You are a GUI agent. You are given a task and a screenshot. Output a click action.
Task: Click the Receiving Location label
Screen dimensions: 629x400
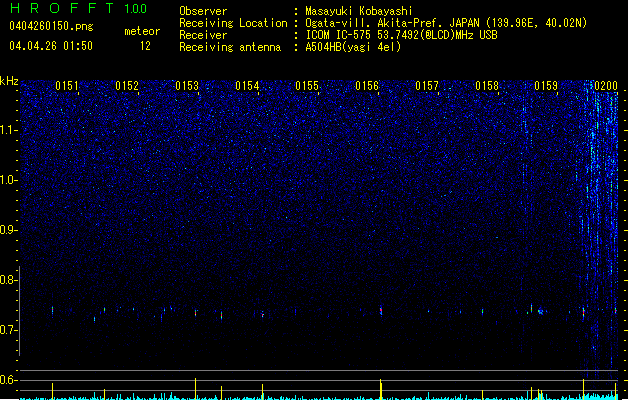pos(233,23)
